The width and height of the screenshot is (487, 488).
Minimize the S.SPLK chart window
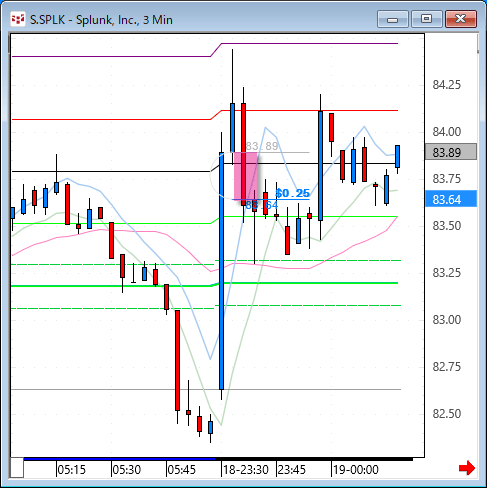[x=393, y=19]
